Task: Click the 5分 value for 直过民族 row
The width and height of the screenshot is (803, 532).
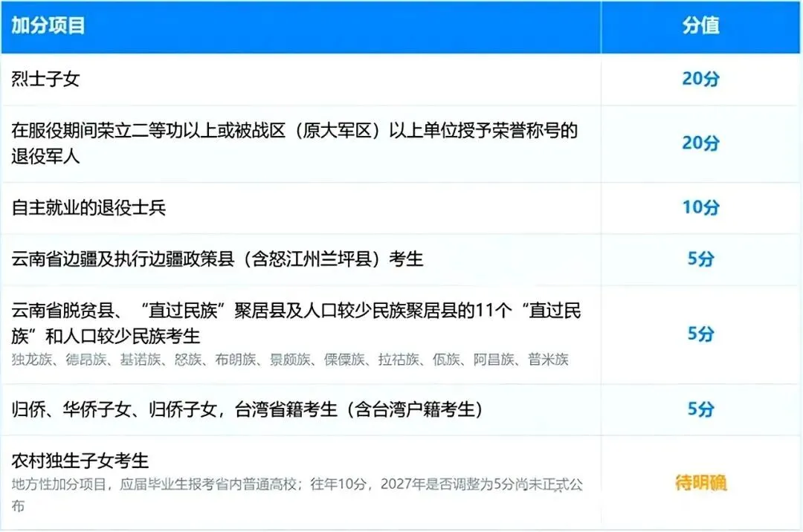Action: click(x=700, y=334)
